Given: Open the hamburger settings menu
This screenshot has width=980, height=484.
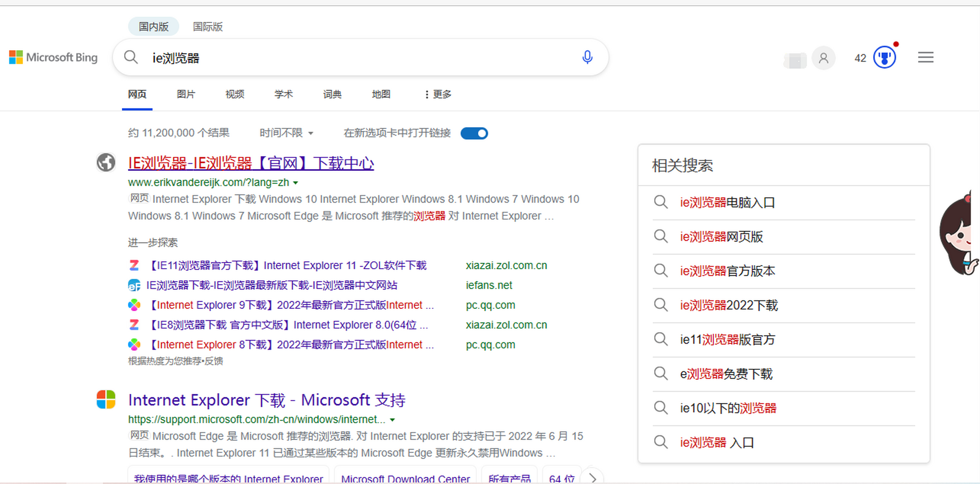Looking at the screenshot, I should tap(926, 57).
